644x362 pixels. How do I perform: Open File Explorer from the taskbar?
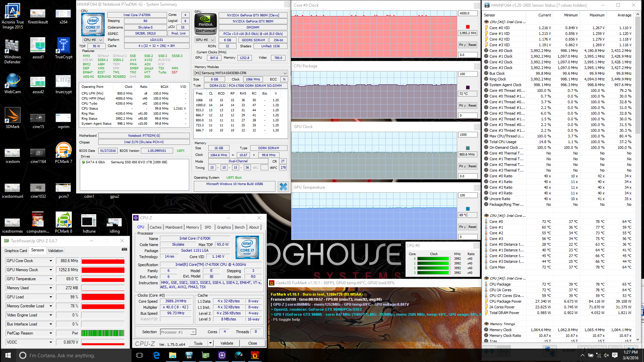pyautogui.click(x=173, y=355)
